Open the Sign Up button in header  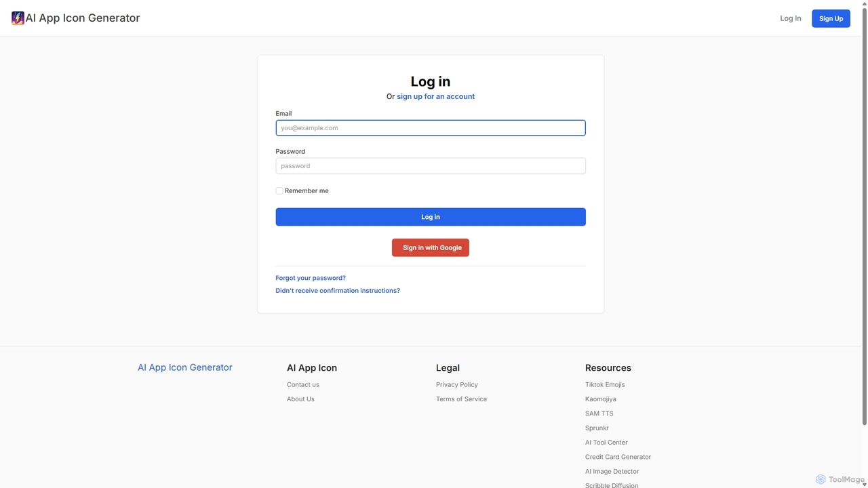[x=831, y=18]
